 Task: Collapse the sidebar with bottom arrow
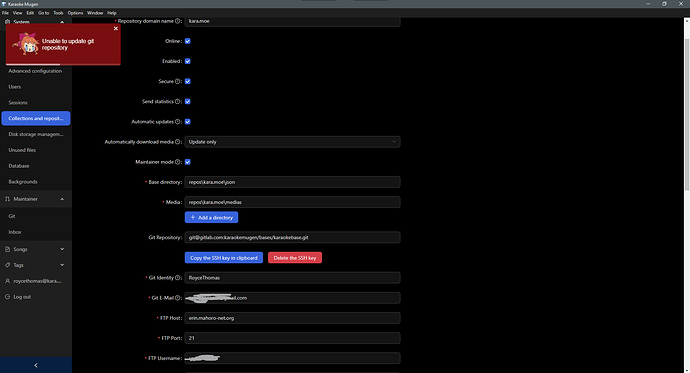click(36, 365)
